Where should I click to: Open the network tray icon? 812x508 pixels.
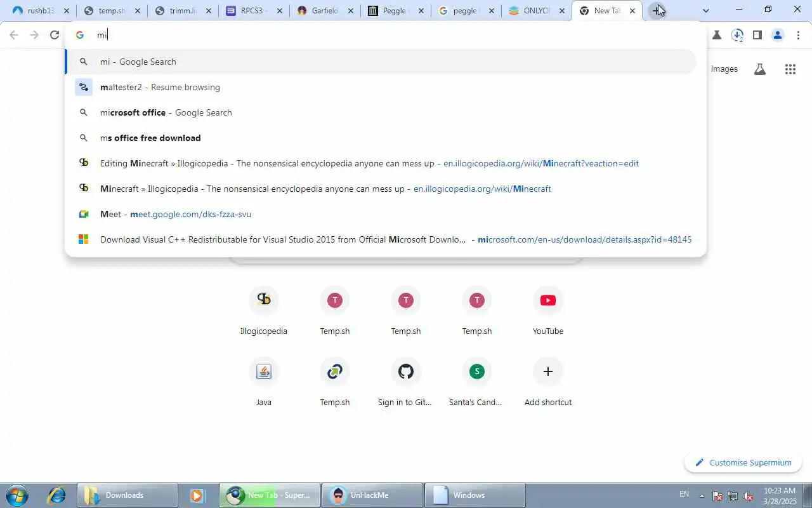tap(733, 496)
